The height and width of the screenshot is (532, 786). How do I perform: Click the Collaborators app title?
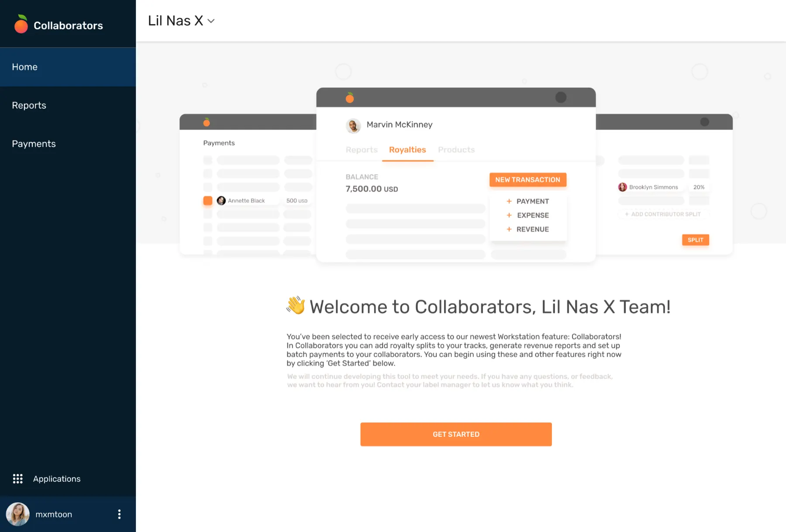tap(68, 25)
